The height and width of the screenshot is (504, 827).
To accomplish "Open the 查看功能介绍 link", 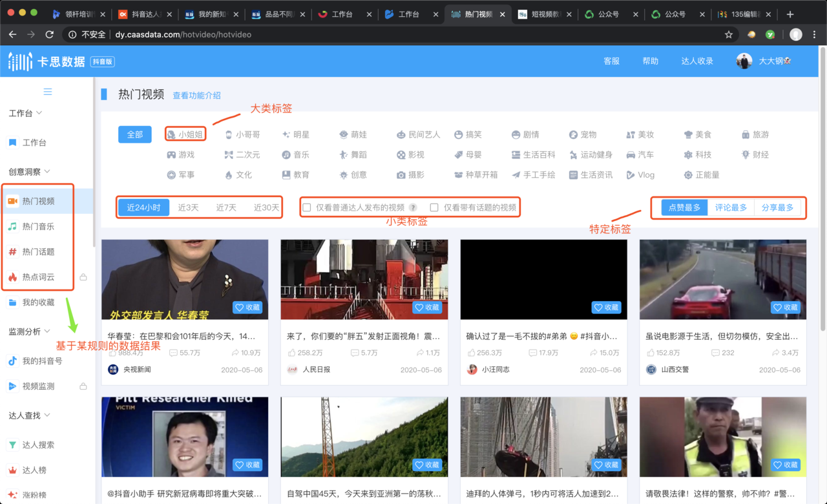I will click(x=196, y=96).
